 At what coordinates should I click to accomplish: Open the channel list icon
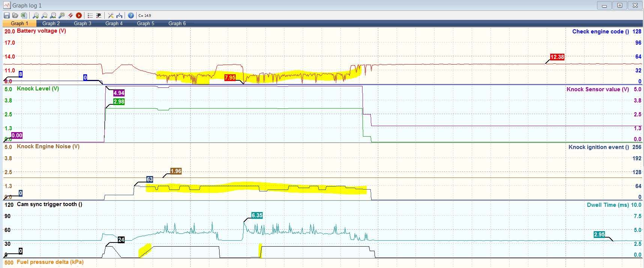coord(90,15)
